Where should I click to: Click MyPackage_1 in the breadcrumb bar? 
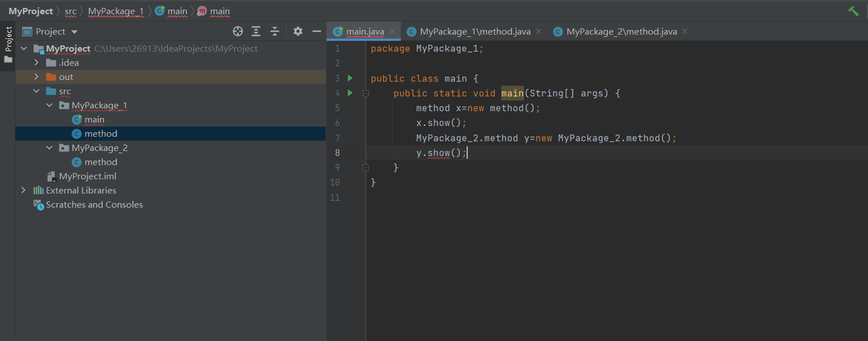click(x=116, y=11)
